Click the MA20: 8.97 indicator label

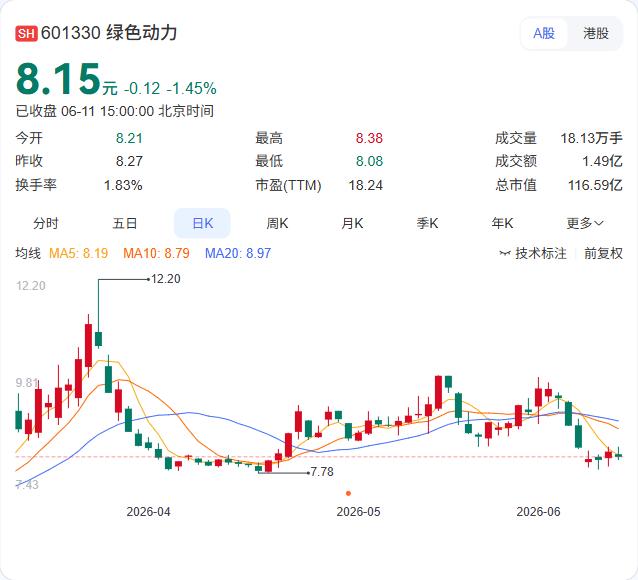point(238,254)
